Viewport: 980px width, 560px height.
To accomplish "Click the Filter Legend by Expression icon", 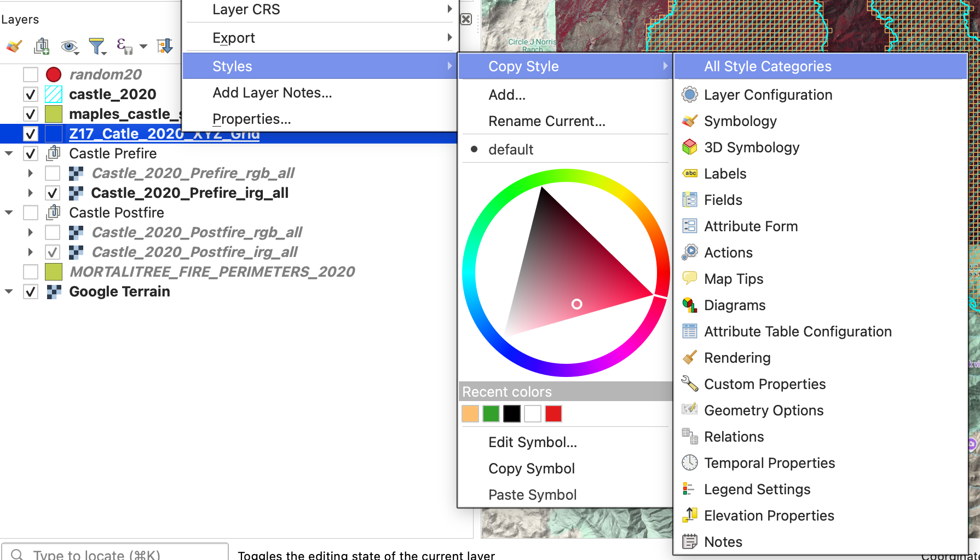I will [124, 47].
